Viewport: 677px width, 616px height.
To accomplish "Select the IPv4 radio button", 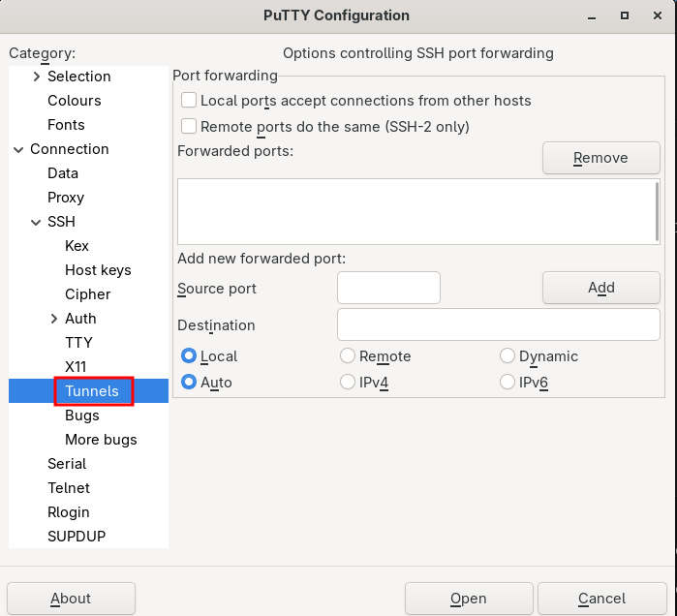I will click(348, 382).
